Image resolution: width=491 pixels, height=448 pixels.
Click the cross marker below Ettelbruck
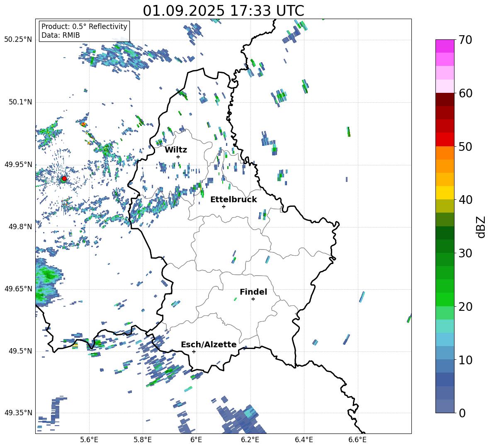point(224,206)
